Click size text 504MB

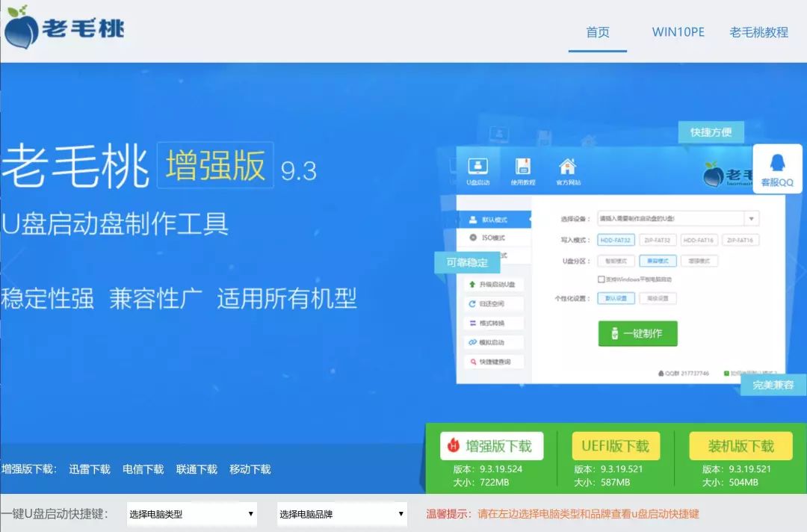743,482
